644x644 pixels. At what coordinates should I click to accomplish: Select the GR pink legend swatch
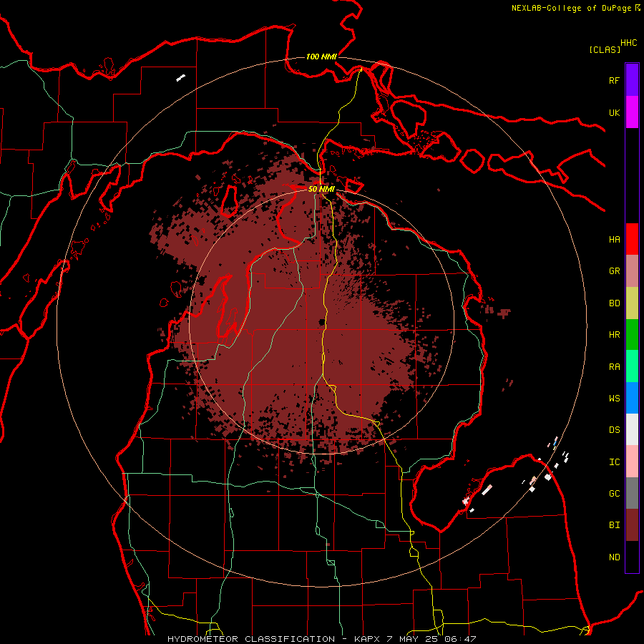click(x=632, y=271)
